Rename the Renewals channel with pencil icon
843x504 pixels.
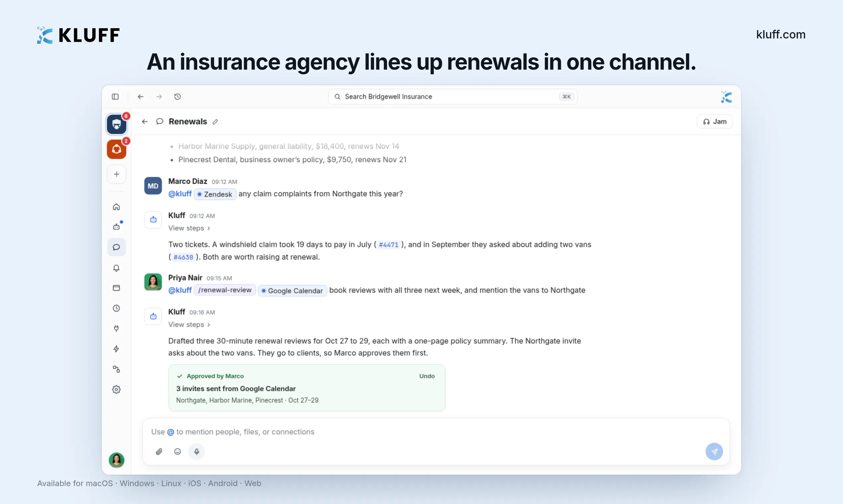point(215,122)
